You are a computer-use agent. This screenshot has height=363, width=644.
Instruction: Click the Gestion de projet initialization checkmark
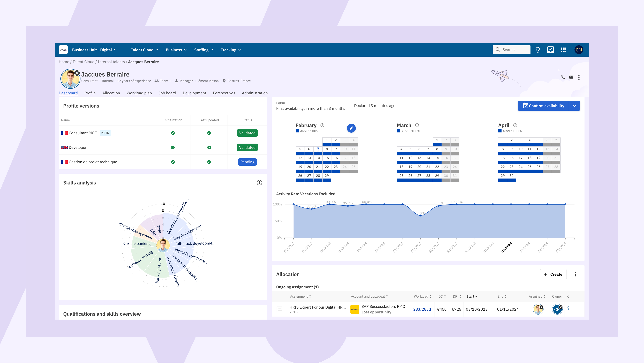173,162
